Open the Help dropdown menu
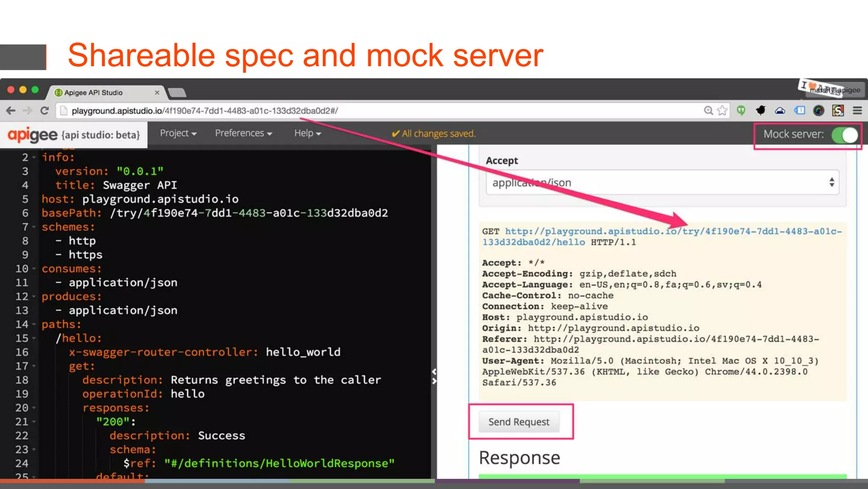The image size is (868, 489). [x=308, y=133]
